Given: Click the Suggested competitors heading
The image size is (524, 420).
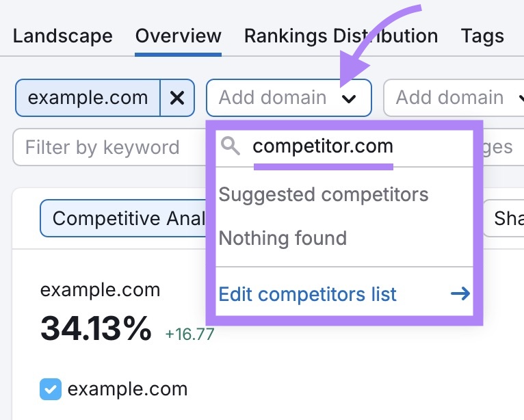Looking at the screenshot, I should pyautogui.click(x=324, y=194).
